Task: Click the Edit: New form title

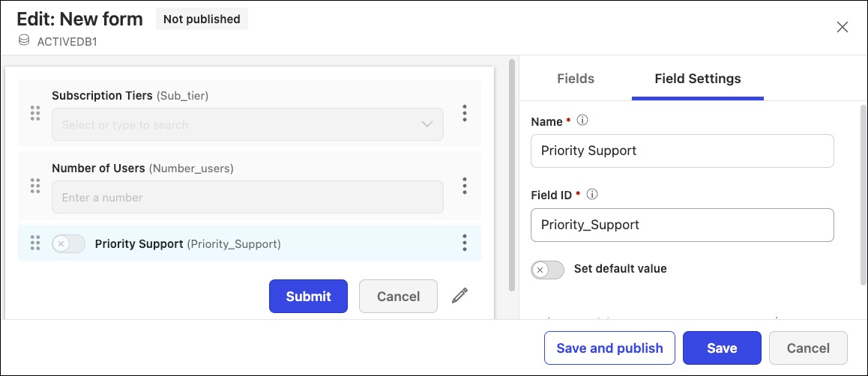Action: pos(79,19)
